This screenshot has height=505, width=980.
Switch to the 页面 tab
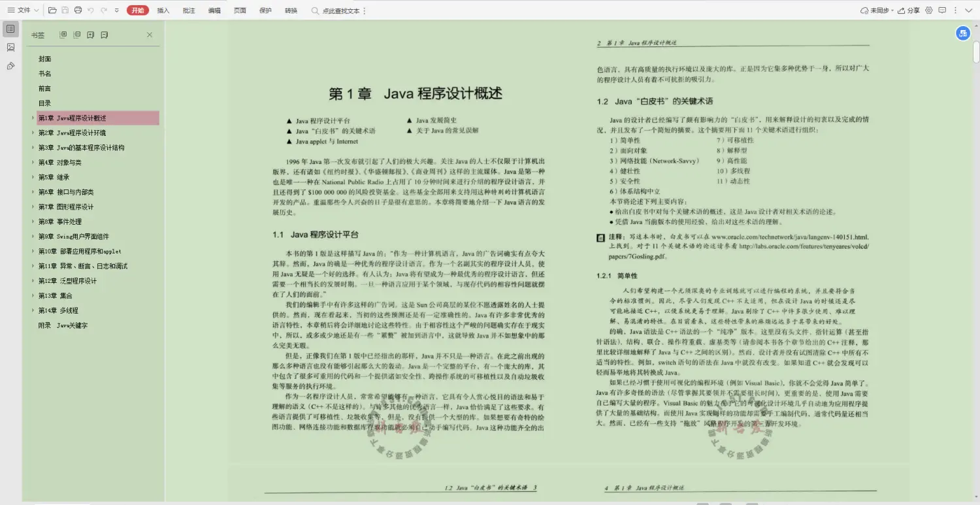(240, 10)
